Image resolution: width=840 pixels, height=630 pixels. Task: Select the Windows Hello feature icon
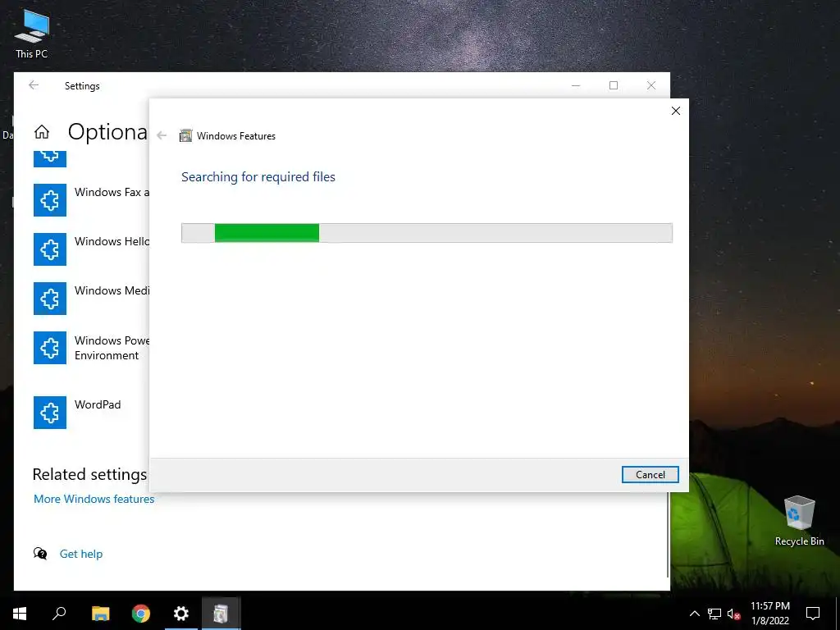[50, 249]
